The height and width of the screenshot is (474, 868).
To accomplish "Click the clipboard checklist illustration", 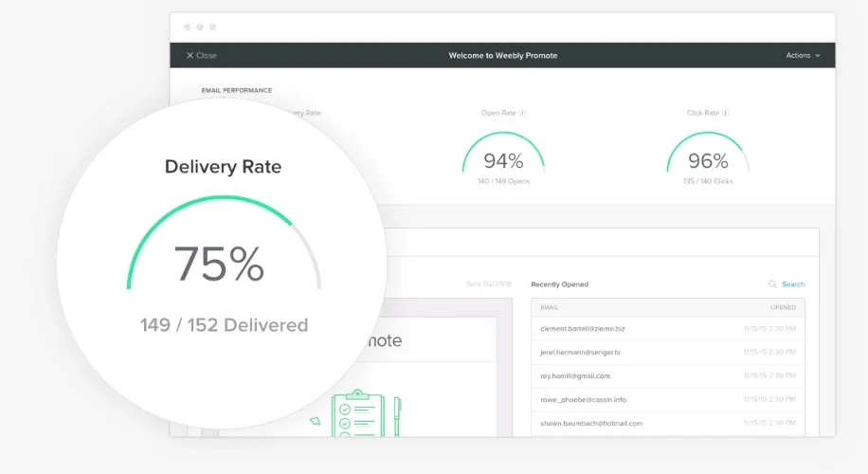I will (357, 413).
